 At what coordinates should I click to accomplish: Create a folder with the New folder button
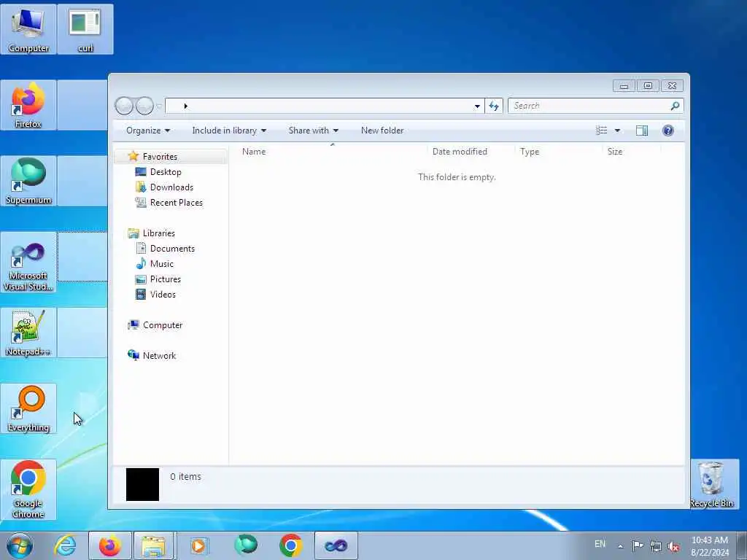tap(382, 131)
